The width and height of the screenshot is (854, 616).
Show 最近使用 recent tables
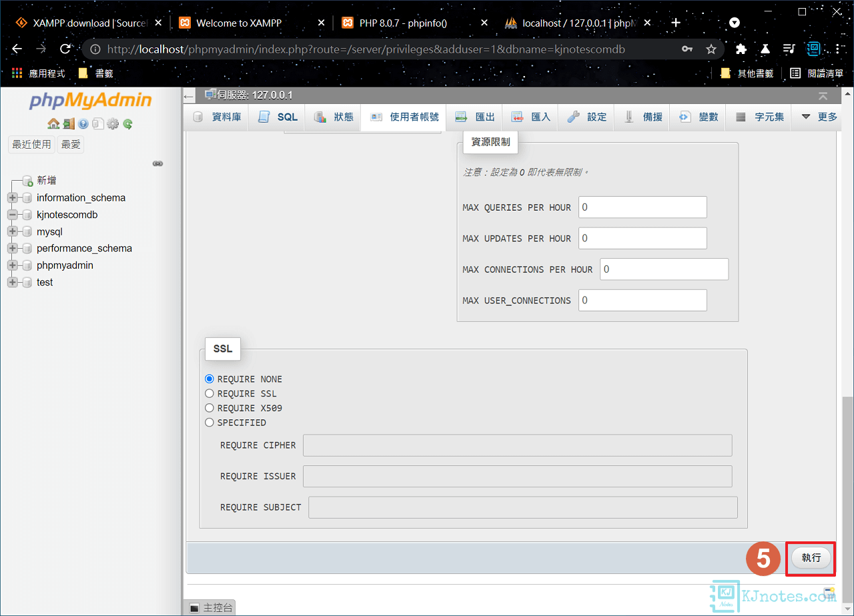point(32,144)
